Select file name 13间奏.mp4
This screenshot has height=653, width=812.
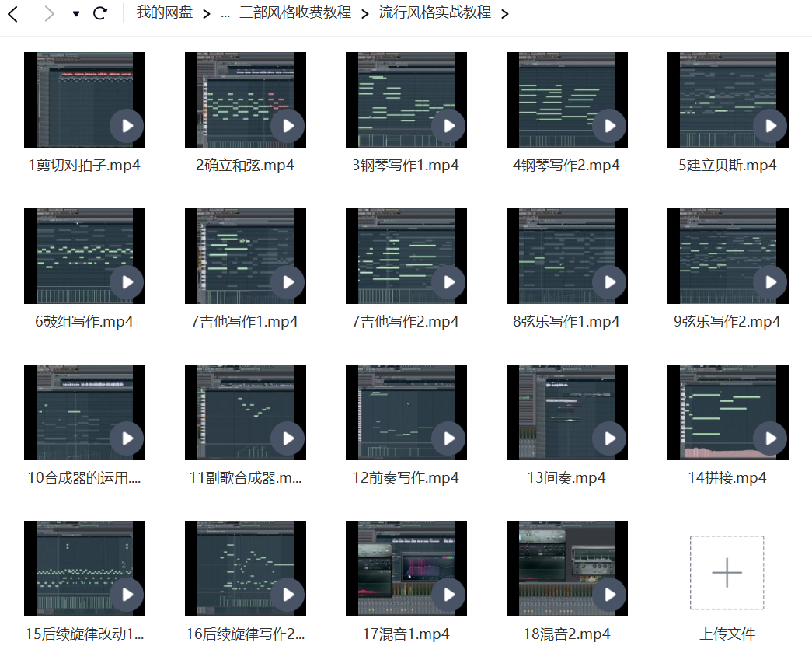[566, 478]
